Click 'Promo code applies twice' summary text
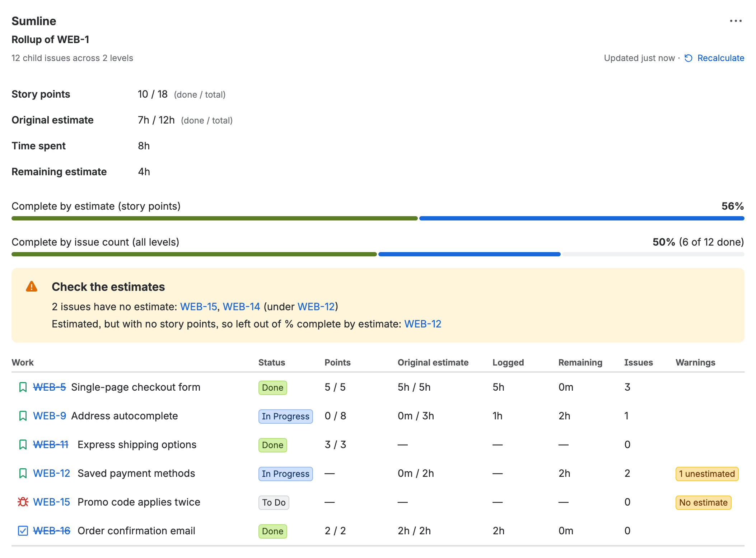Viewport: 756px width, 558px height. point(139,502)
